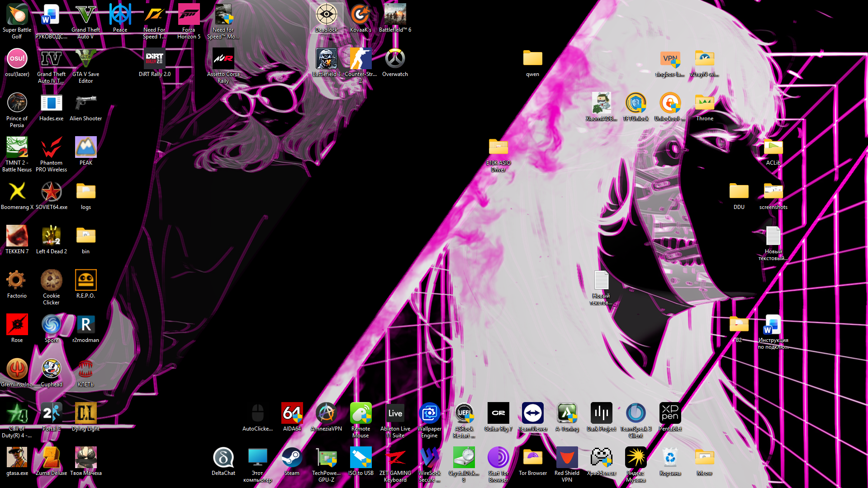The height and width of the screenshot is (488, 868).
Task: Open the osu!(lazer) icon
Action: pos(17,62)
